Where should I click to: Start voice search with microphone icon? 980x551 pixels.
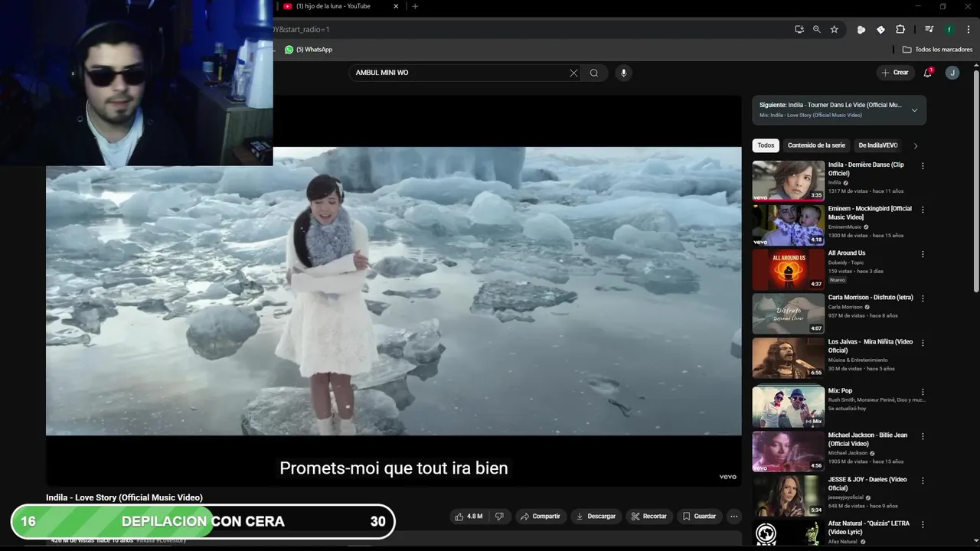click(623, 73)
